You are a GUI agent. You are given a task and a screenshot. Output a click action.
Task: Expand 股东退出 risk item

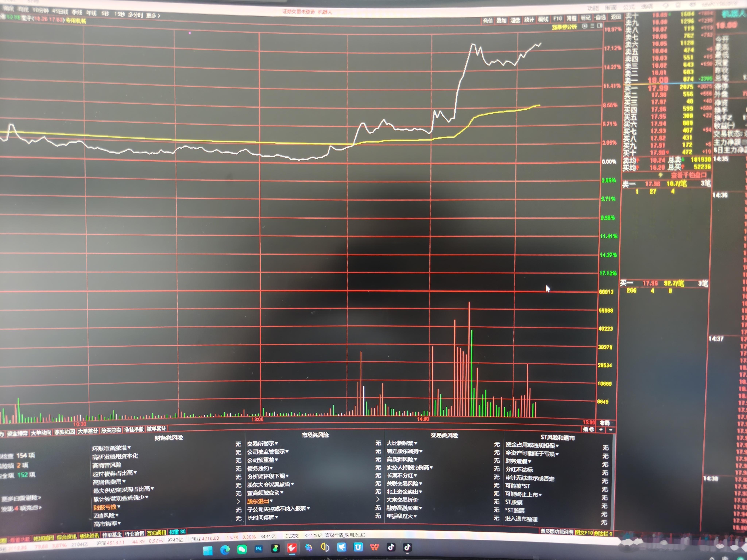coord(260,501)
